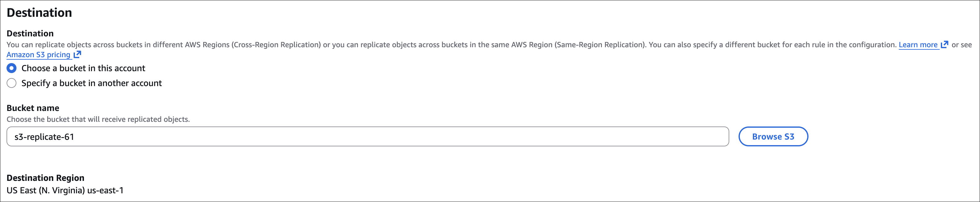The width and height of the screenshot is (980, 202).
Task: Click the "Choose a bucket in this account" label text
Action: pyautogui.click(x=83, y=68)
